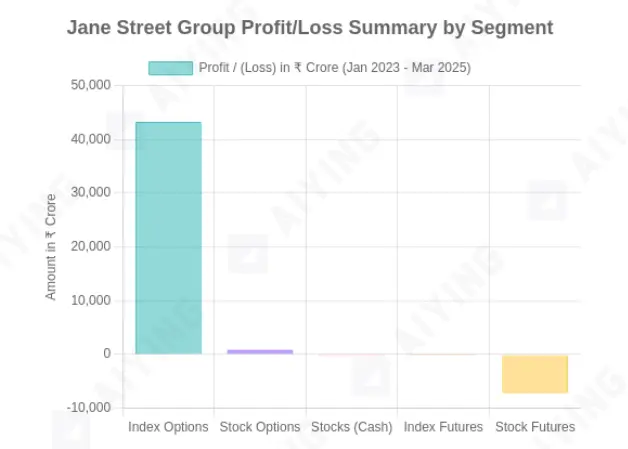Select the Index Futures axis label
628x449 pixels.
point(443,427)
